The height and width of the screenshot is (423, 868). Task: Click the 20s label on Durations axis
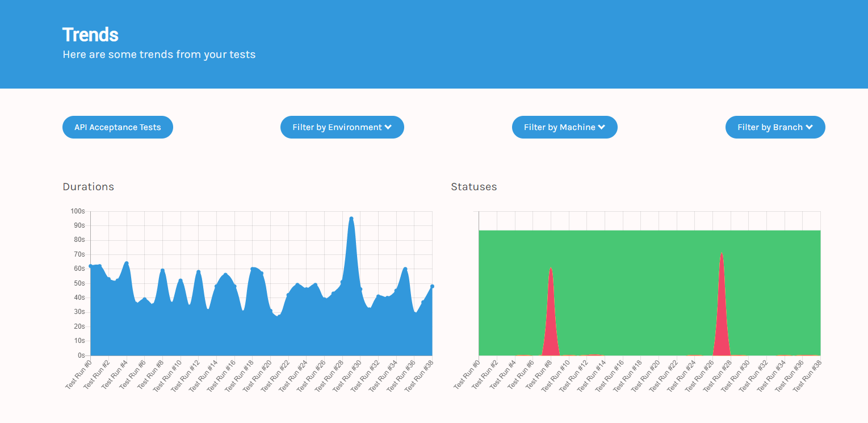(79, 326)
